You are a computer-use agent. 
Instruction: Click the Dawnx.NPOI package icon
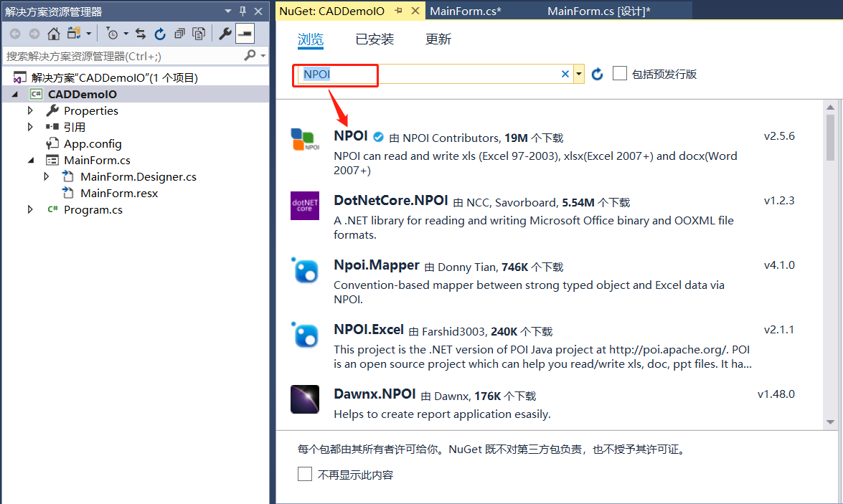point(305,399)
